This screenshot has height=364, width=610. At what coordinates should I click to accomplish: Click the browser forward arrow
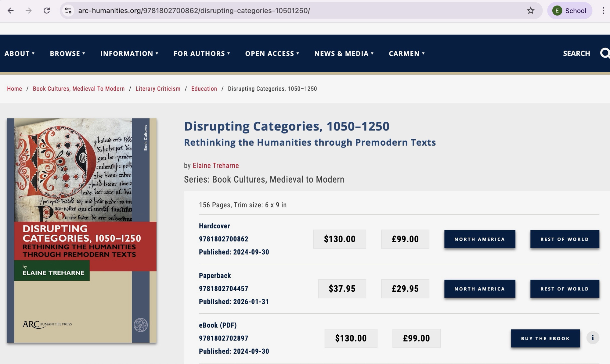[x=28, y=11]
